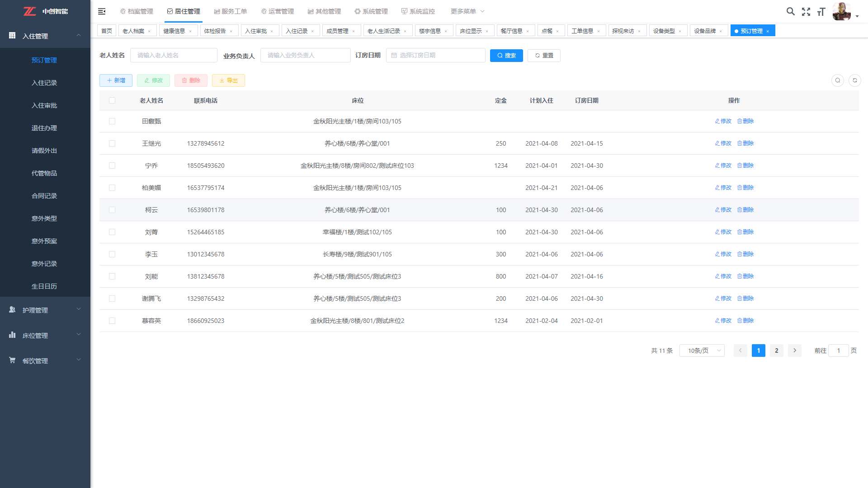
Task: Click the sidebar collapse hamburger icon
Action: [102, 11]
